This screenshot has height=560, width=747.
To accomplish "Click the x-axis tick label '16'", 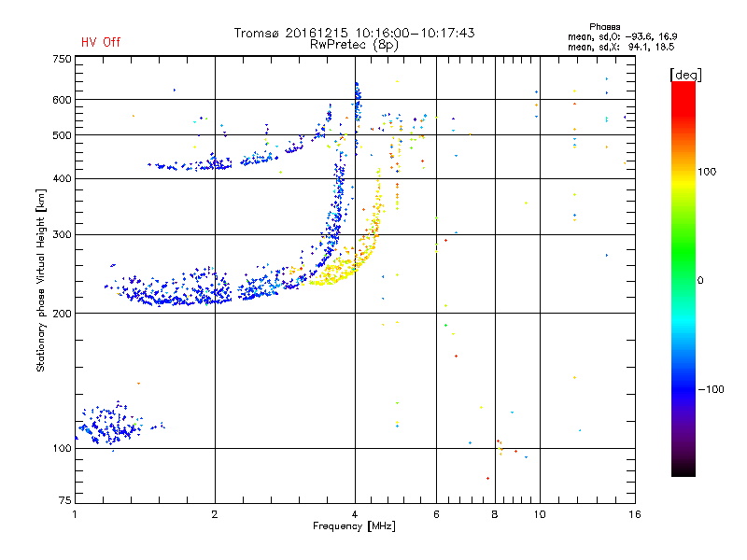I will 635,514.
